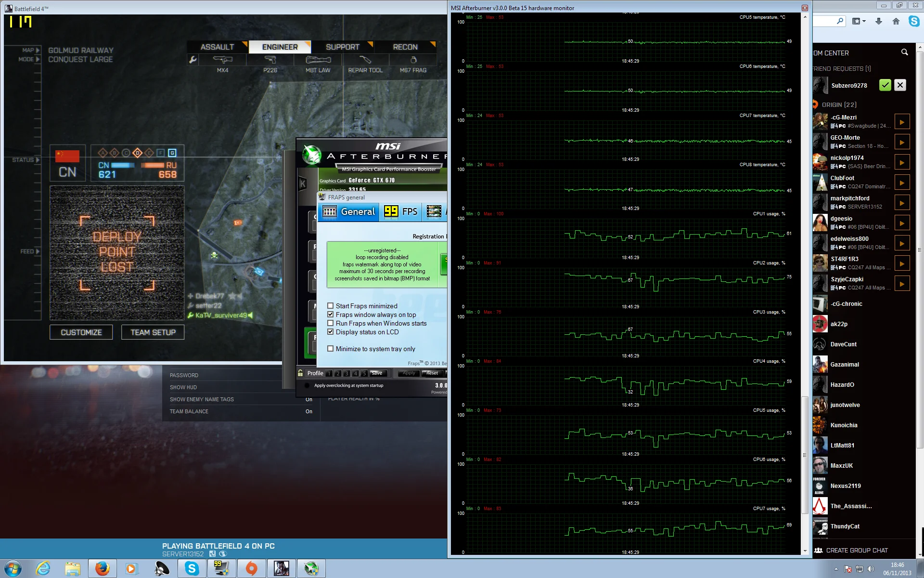The width and height of the screenshot is (924, 578).
Task: Check Minimize to system tray only
Action: tap(330, 349)
